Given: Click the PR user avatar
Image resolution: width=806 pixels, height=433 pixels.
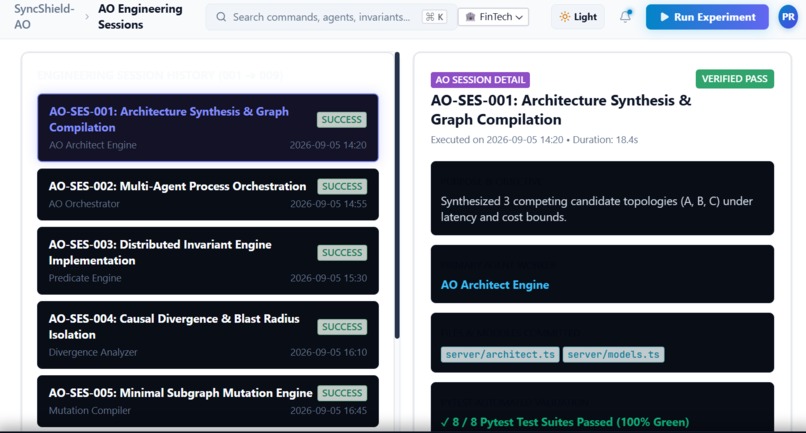Looking at the screenshot, I should click(x=788, y=17).
